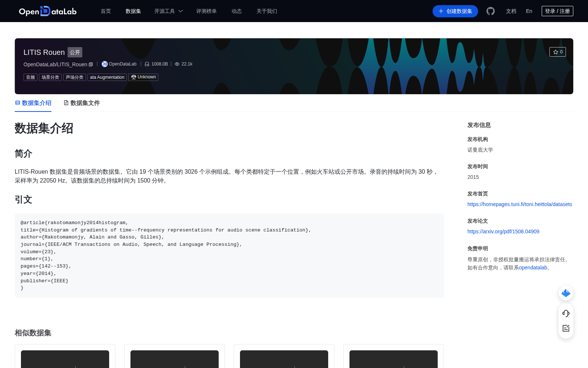Click the LITIS Rouen title
588x368 pixels.
(x=44, y=52)
